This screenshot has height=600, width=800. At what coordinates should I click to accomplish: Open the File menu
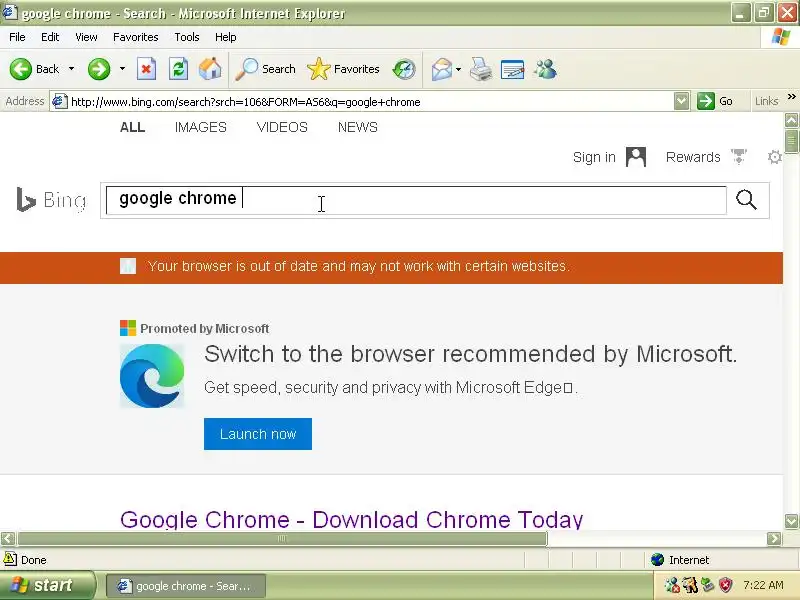coord(17,37)
